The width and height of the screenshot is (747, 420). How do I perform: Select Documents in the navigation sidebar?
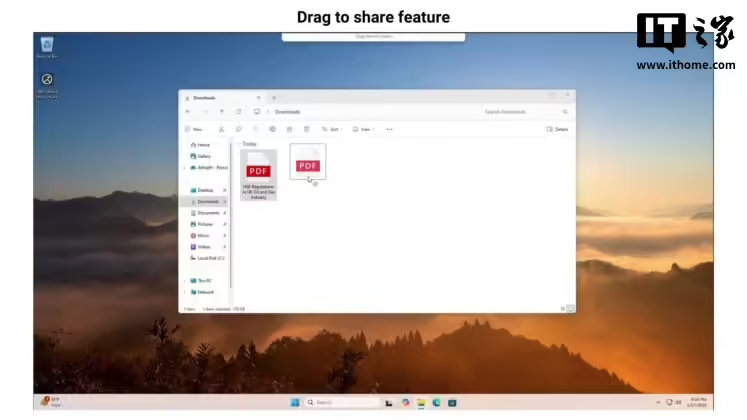click(207, 213)
